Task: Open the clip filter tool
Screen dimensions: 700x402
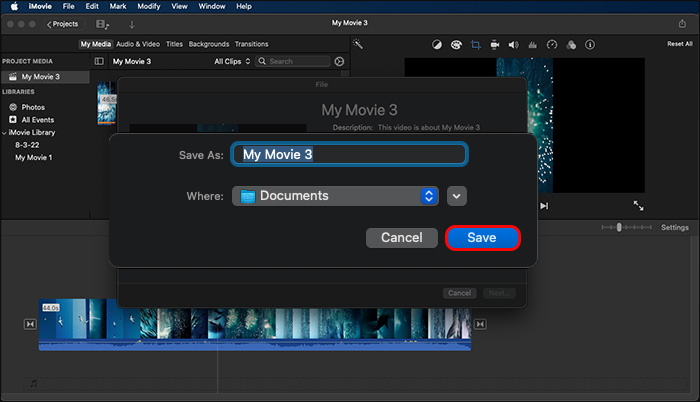Action: coord(569,45)
